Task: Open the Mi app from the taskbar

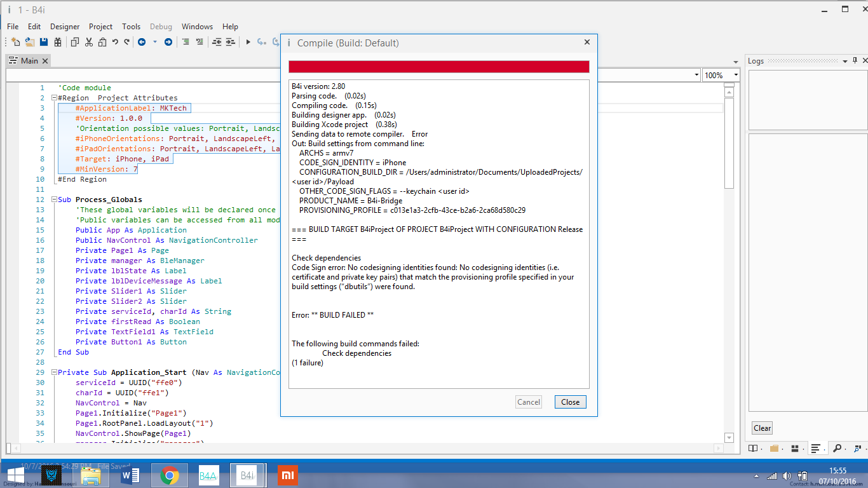Action: coord(287,475)
